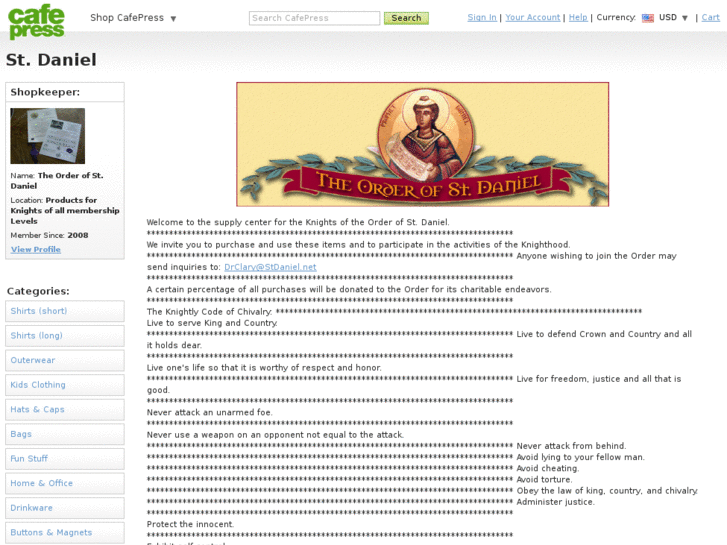
Task: Click the Currency label
Action: (616, 17)
